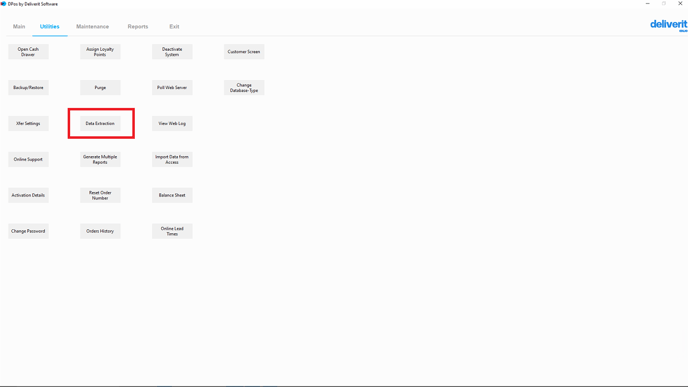Open Xfer Settings
Image resolution: width=688 pixels, height=387 pixels.
(28, 123)
